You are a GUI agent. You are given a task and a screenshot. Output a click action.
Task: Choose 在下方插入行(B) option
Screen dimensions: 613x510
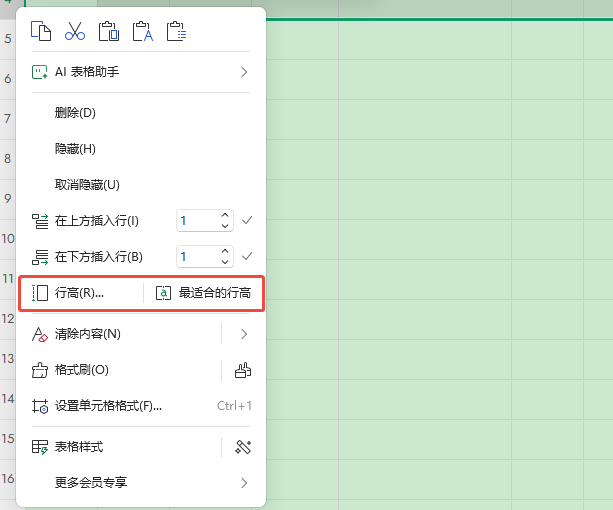(x=99, y=257)
